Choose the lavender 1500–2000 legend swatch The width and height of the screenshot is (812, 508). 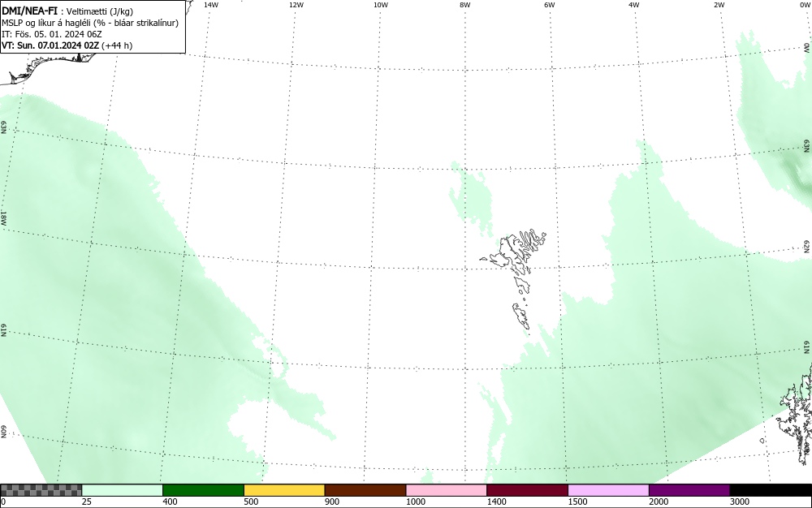pyautogui.click(x=608, y=490)
